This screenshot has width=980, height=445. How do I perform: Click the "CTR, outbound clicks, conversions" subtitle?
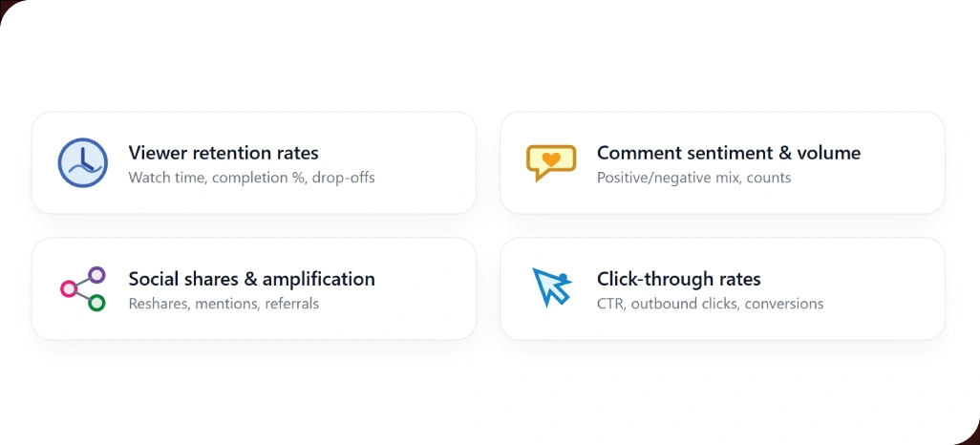point(710,304)
